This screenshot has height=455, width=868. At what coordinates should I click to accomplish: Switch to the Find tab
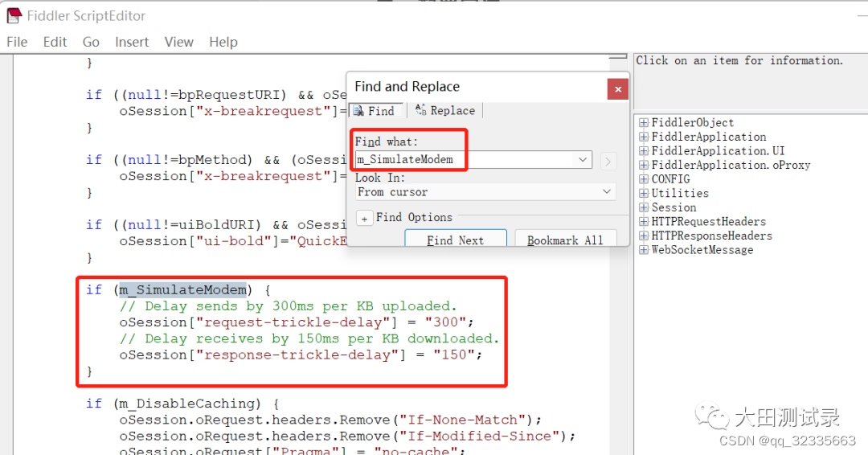pos(375,111)
